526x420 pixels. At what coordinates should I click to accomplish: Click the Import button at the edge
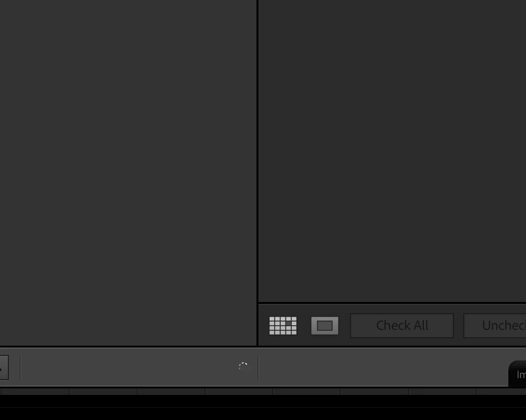518,374
